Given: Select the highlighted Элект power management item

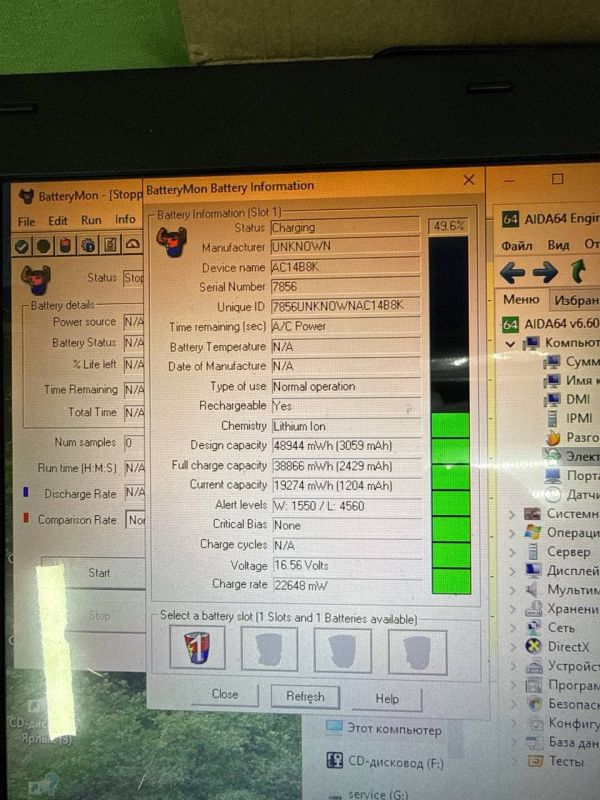Looking at the screenshot, I should [x=570, y=456].
